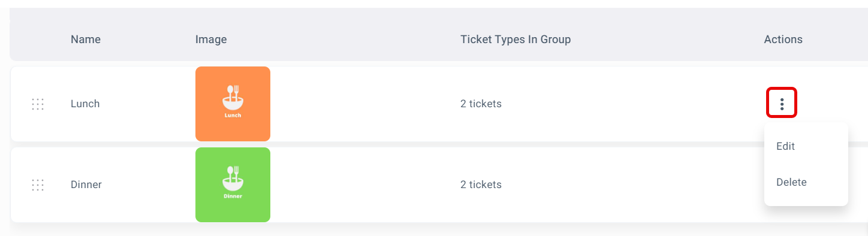The width and height of the screenshot is (868, 236).
Task: Click white Dinner caption inside green tile
Action: (233, 196)
